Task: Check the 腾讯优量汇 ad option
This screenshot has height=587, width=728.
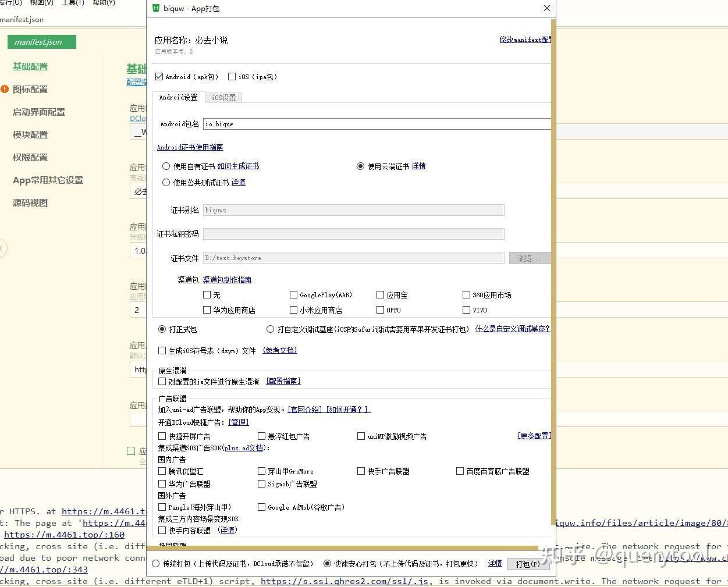Action: 162,471
